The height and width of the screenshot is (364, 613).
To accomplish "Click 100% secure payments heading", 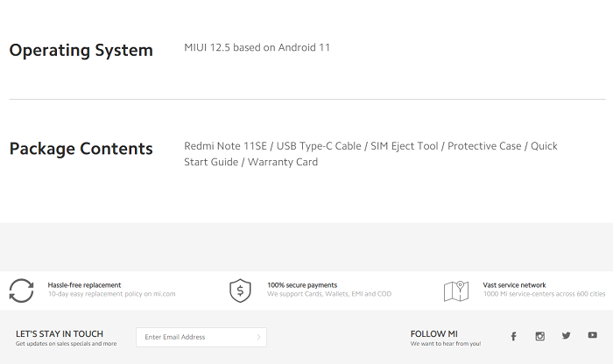I will [302, 285].
